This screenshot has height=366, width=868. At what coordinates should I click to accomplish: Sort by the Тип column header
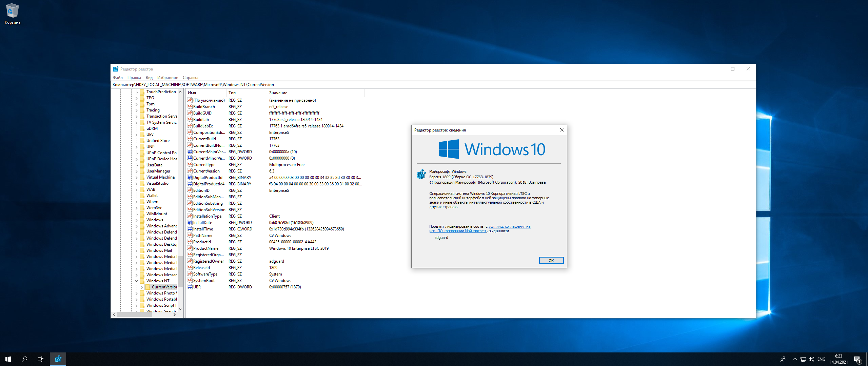pyautogui.click(x=246, y=93)
